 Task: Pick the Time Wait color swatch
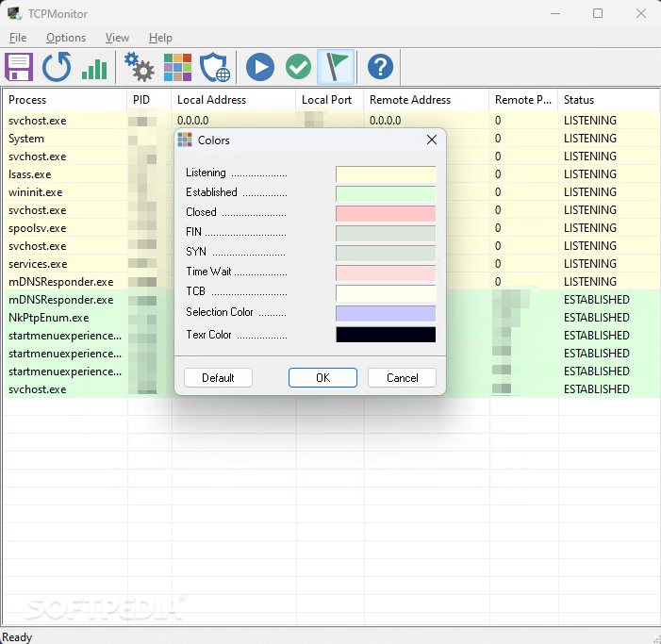386,273
